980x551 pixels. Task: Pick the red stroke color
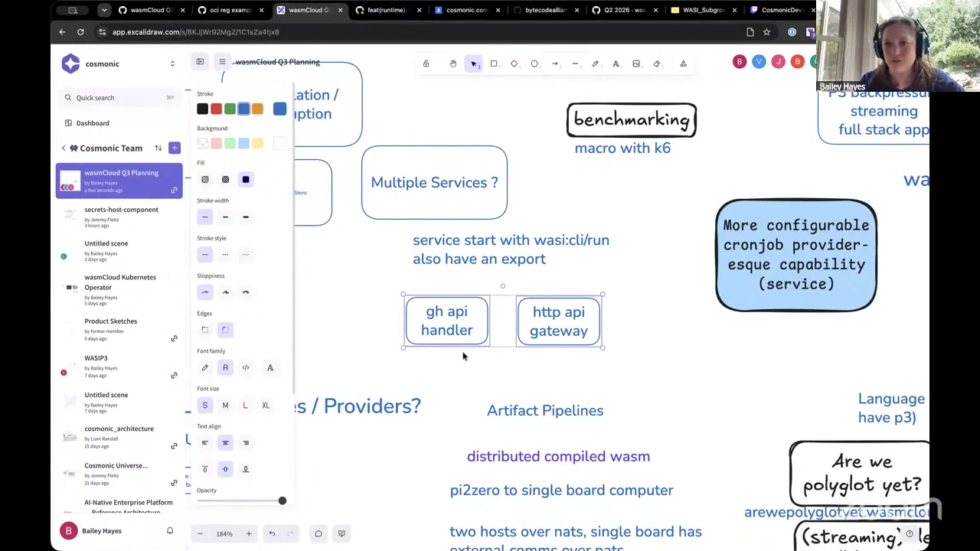click(216, 109)
